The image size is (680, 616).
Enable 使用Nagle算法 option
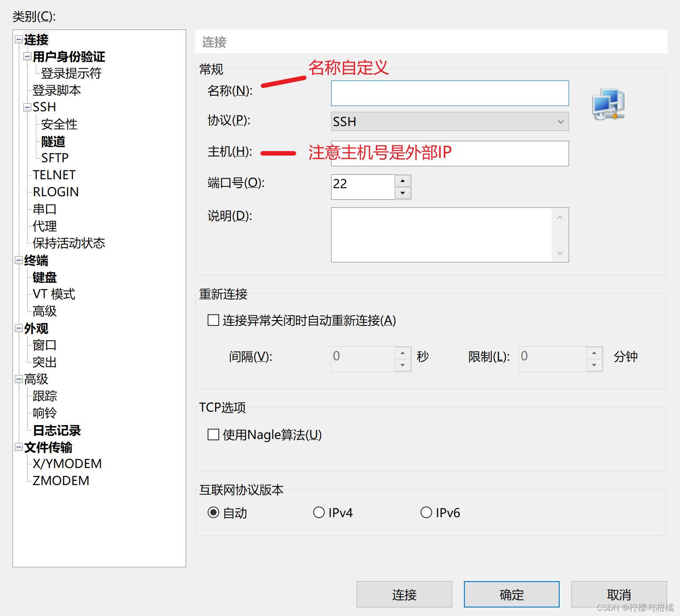pos(213,435)
